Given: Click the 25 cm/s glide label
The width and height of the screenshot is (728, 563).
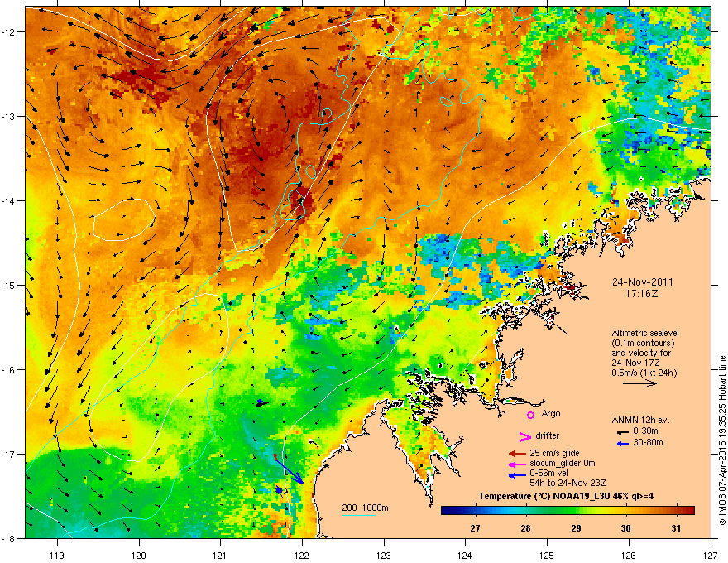Looking at the screenshot, I should 554,453.
